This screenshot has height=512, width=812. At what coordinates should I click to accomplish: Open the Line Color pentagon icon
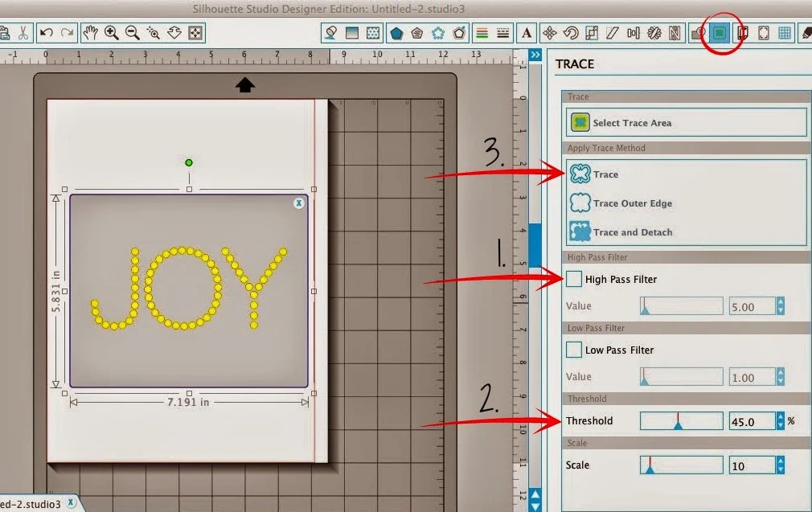click(396, 33)
